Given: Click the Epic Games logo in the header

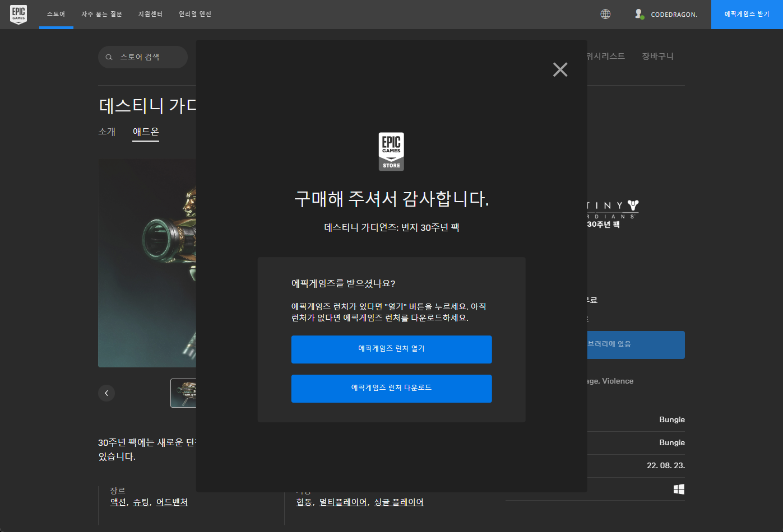Looking at the screenshot, I should pyautogui.click(x=18, y=15).
